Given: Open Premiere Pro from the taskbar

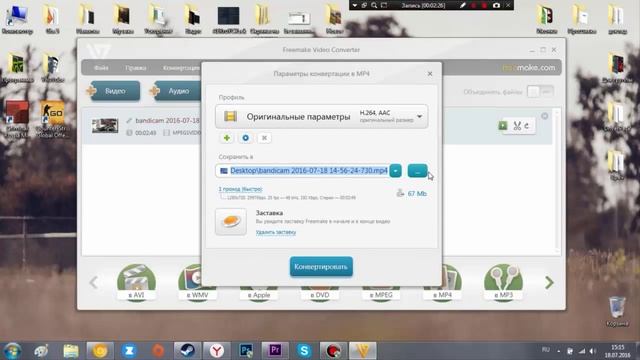Looking at the screenshot, I should click(x=275, y=351).
